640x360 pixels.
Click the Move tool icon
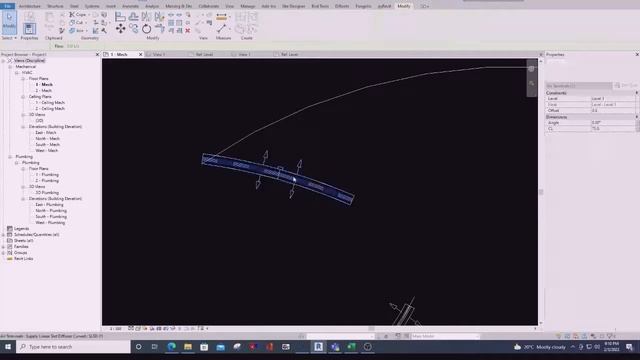[x=120, y=29]
